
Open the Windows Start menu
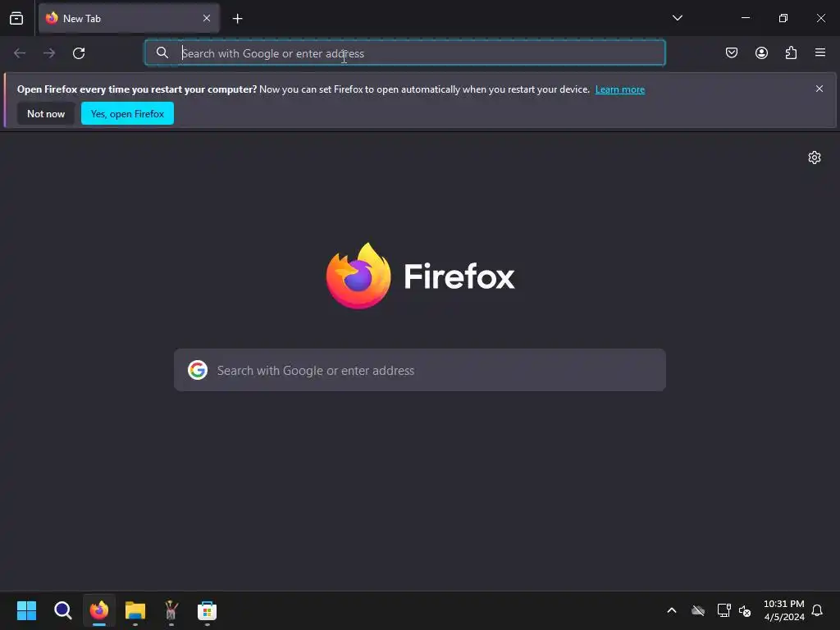26,610
